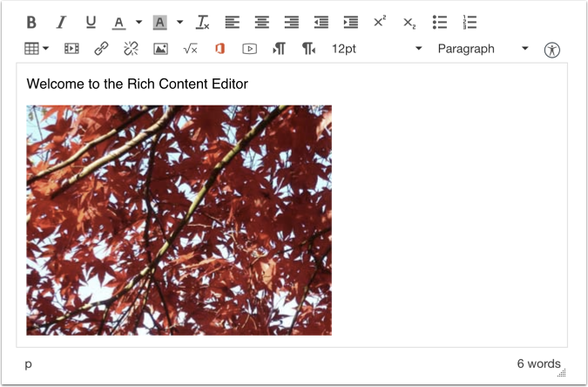Insert a bulleted list
This screenshot has height=387, width=588.
pyautogui.click(x=440, y=22)
